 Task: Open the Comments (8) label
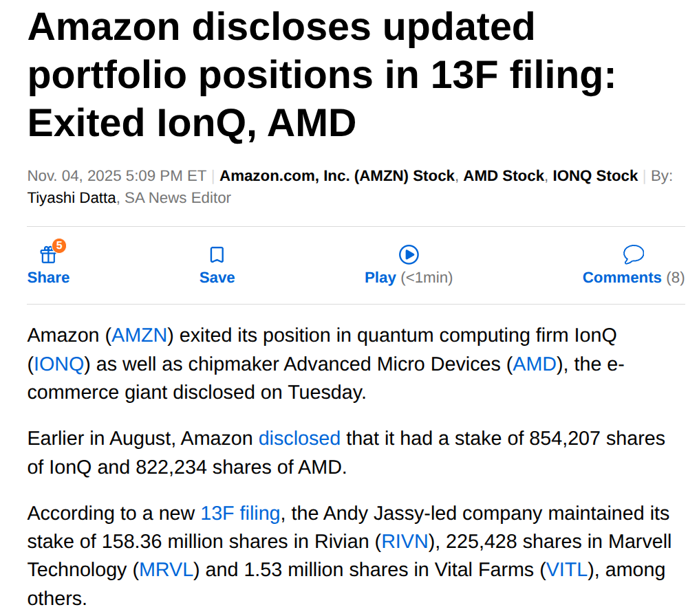click(633, 278)
